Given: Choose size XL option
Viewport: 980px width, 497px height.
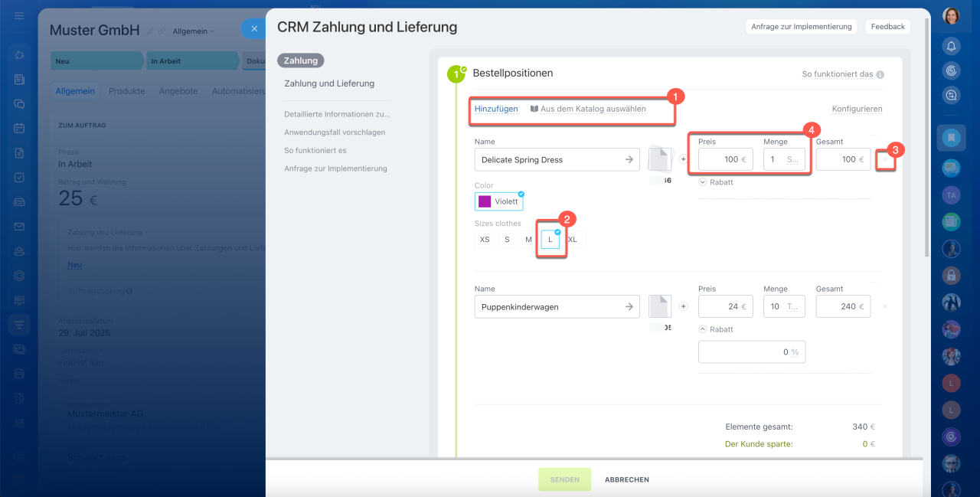Looking at the screenshot, I should pyautogui.click(x=573, y=240).
